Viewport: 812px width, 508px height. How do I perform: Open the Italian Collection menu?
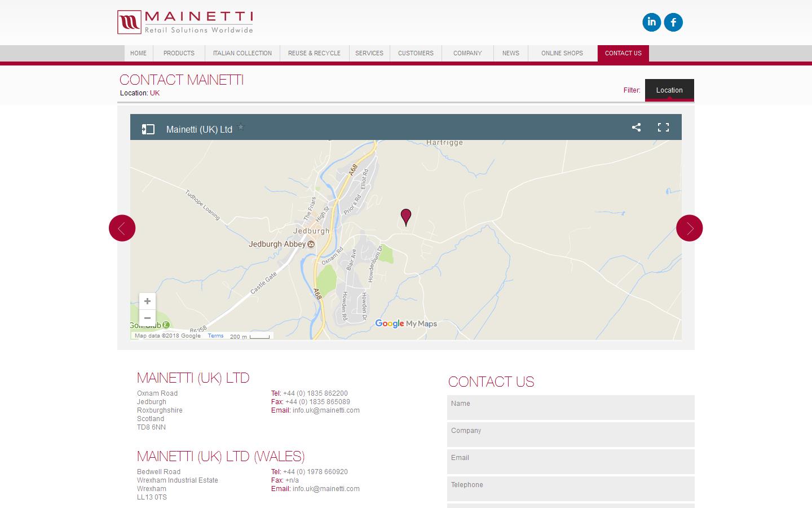pyautogui.click(x=242, y=53)
